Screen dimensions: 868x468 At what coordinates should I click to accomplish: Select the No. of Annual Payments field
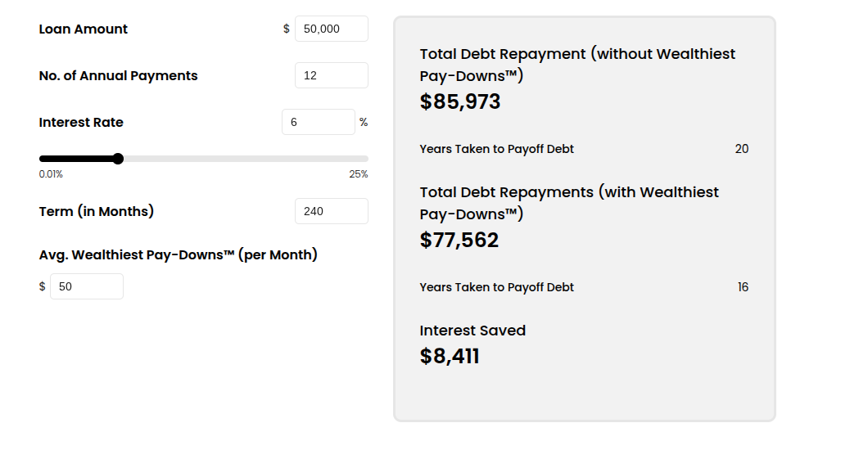[x=331, y=75]
